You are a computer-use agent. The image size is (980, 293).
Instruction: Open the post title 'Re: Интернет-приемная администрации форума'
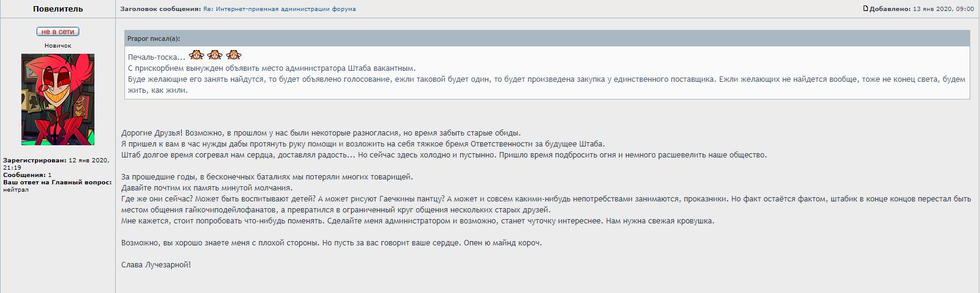tap(280, 9)
